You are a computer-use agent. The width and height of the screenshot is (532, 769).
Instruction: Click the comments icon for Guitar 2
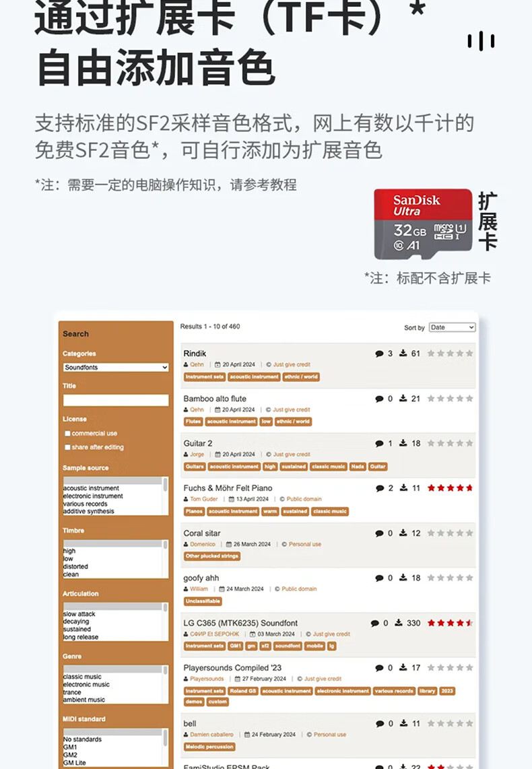(379, 443)
